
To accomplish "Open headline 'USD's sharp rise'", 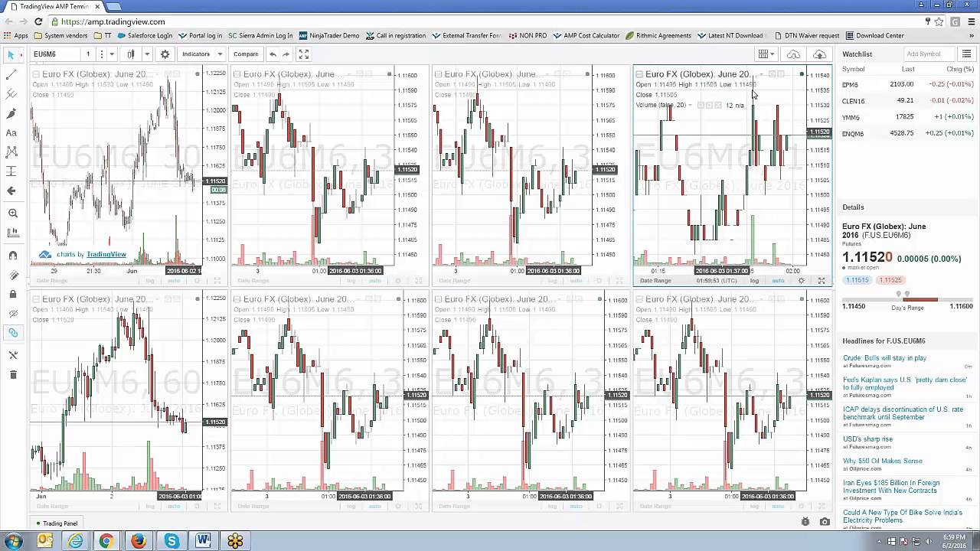I will [867, 439].
